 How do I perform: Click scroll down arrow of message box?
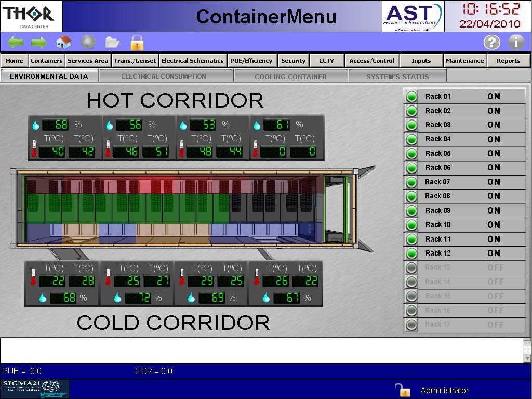click(x=527, y=358)
